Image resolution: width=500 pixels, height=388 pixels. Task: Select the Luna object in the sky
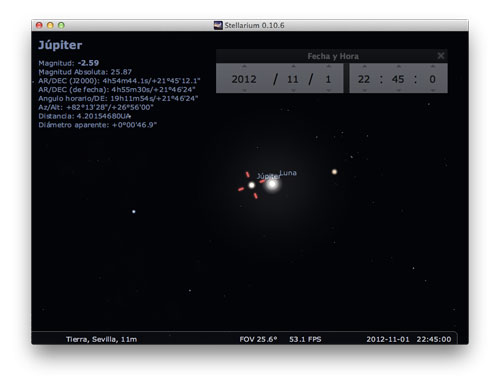[272, 184]
